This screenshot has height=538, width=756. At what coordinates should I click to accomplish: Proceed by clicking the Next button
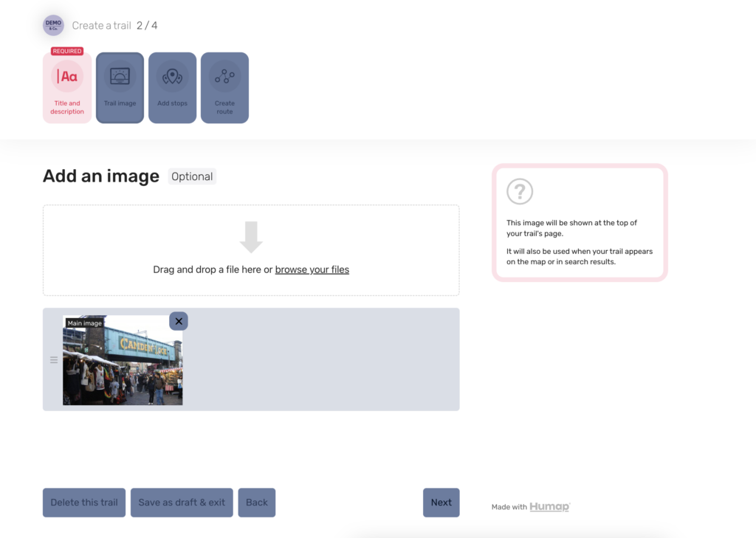pyautogui.click(x=441, y=503)
